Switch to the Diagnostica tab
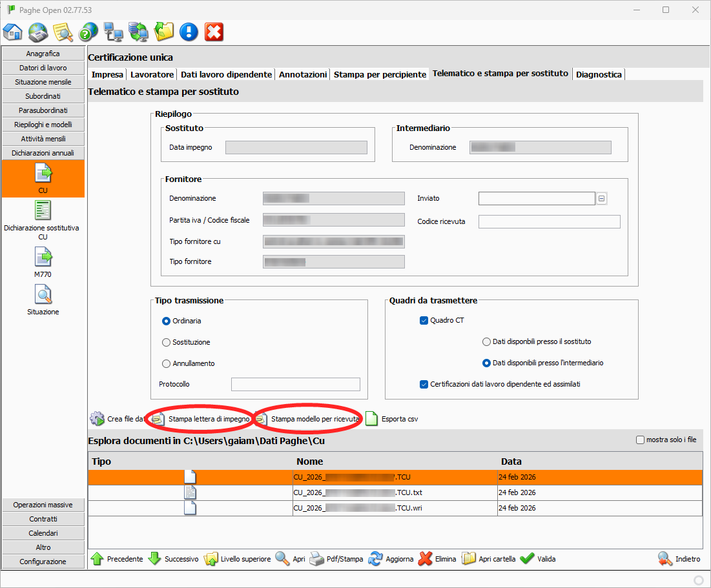 pos(599,74)
